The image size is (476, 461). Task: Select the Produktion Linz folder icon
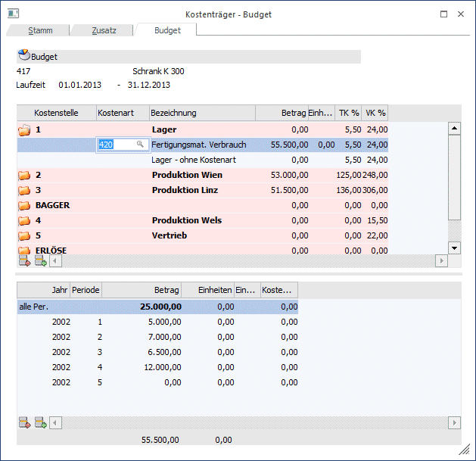pyautogui.click(x=24, y=190)
